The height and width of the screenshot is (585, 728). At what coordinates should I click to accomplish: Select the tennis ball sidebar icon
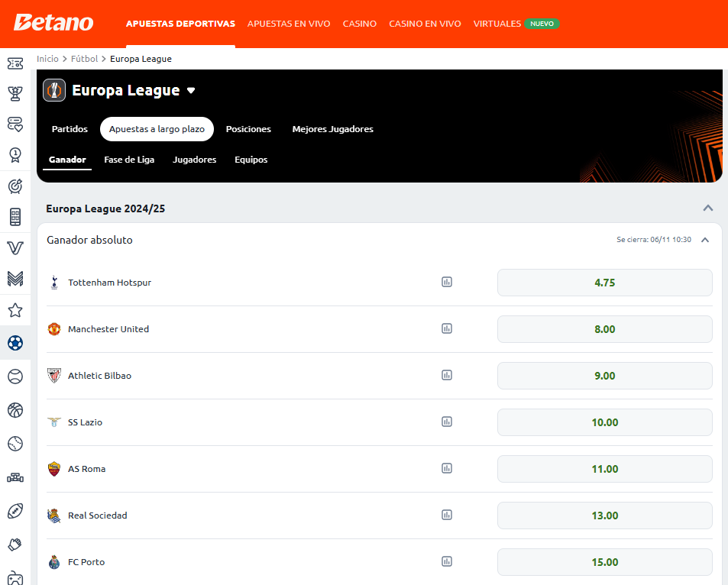pyautogui.click(x=15, y=377)
